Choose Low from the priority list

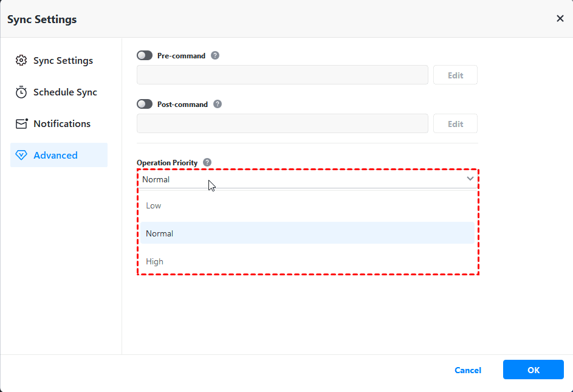(x=154, y=205)
